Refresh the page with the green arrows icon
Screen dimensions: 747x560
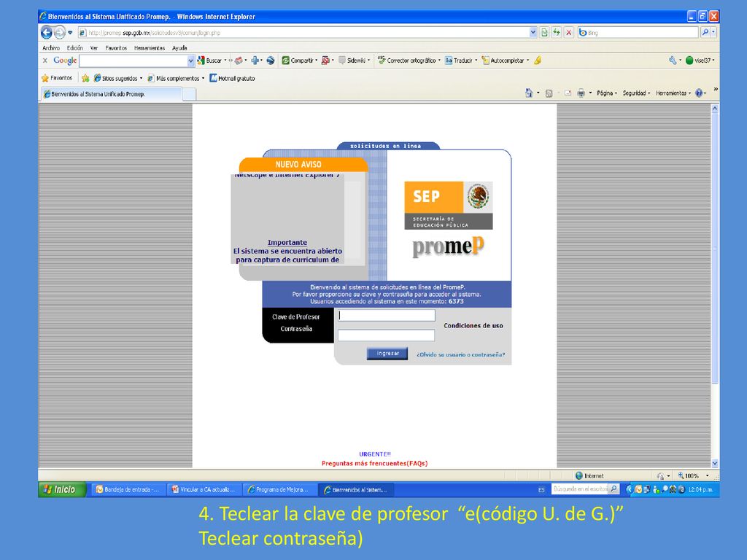(x=557, y=32)
